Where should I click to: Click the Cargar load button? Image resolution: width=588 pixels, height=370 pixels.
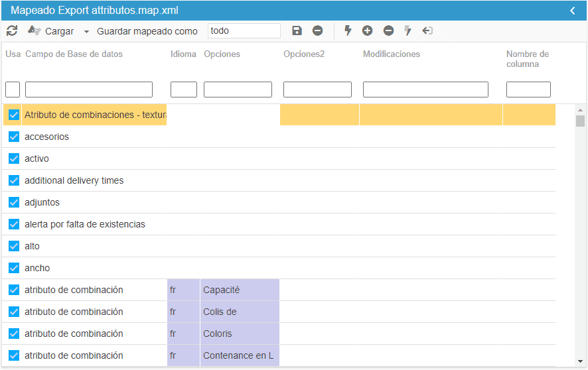pos(52,31)
